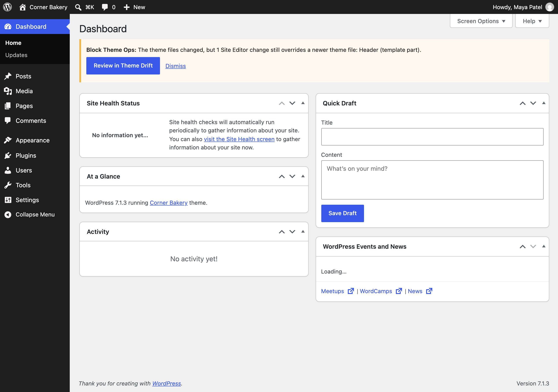Expand the Help dropdown
Screen dimensions: 558x392
[x=532, y=21]
